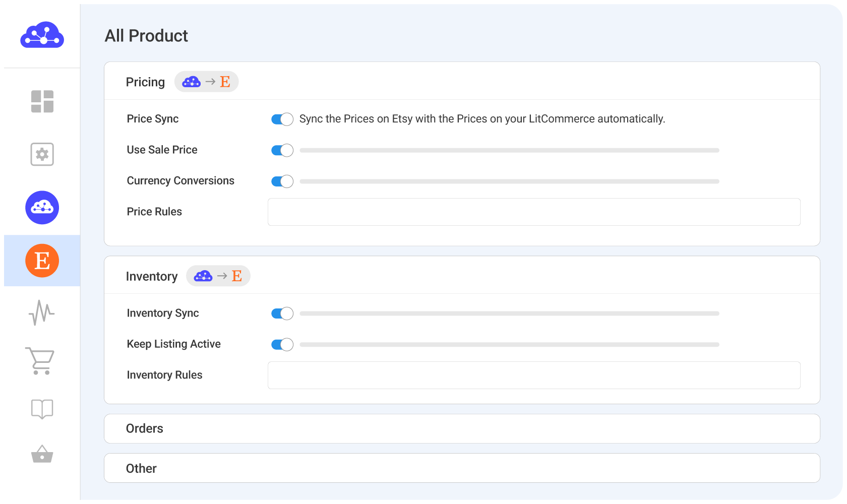
Task: Open the shopping cart orders icon
Action: pyautogui.click(x=40, y=361)
